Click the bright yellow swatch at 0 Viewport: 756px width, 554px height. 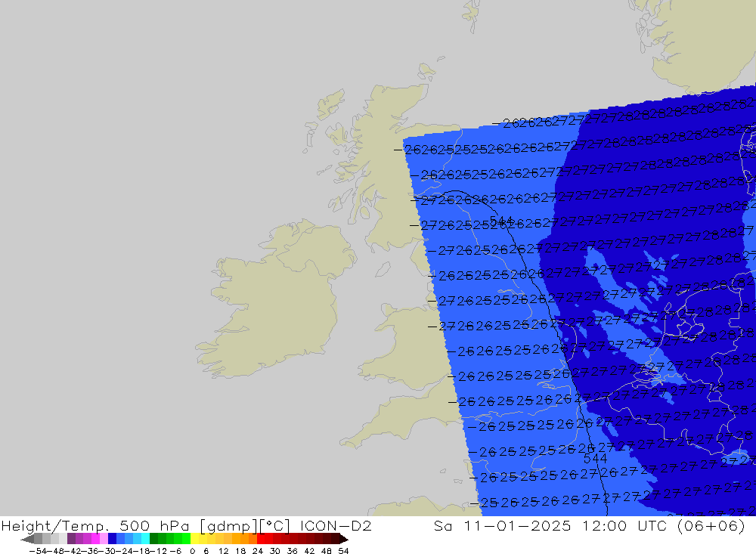pos(195,539)
